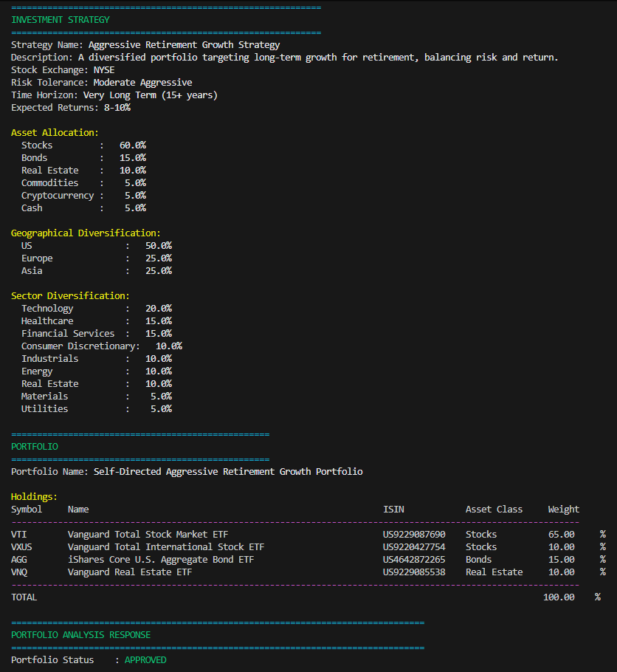Image resolution: width=617 pixels, height=672 pixels.
Task: Click the PORTFOLIO ANALYSIS RESPONSE heading
Action: (x=81, y=635)
